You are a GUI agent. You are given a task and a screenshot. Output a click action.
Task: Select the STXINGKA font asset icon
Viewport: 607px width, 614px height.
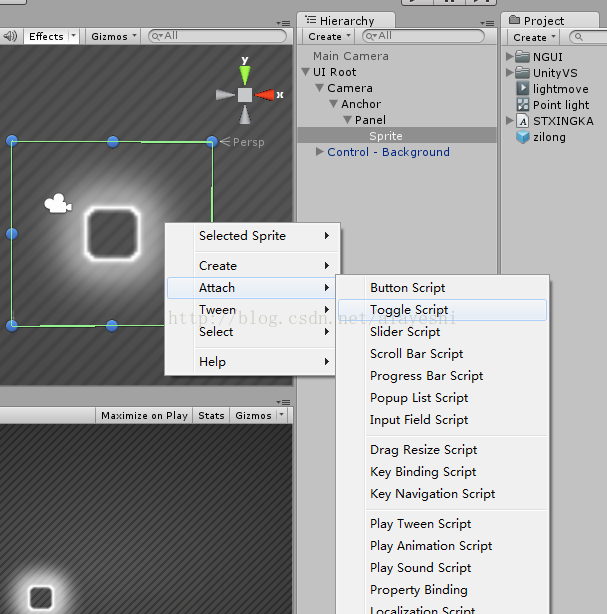[522, 121]
